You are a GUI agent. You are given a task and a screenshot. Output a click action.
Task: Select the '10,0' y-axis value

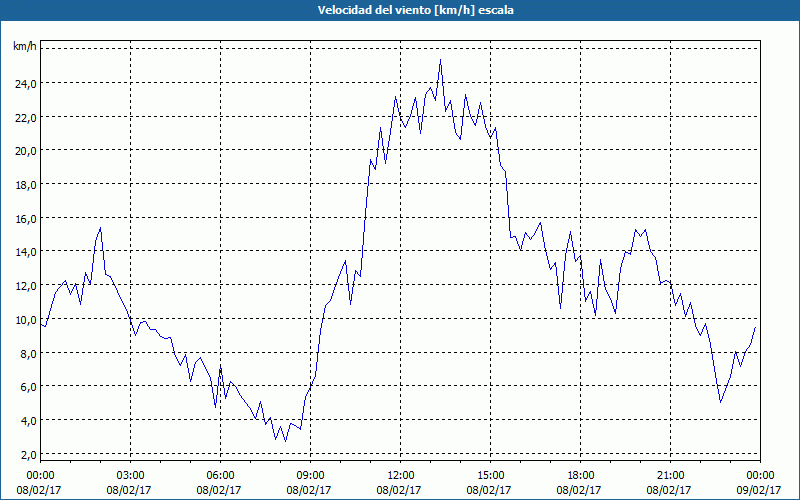26,320
